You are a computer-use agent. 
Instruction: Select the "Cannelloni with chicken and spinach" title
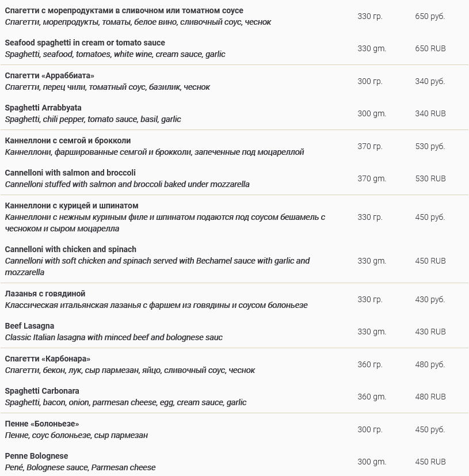pos(70,249)
